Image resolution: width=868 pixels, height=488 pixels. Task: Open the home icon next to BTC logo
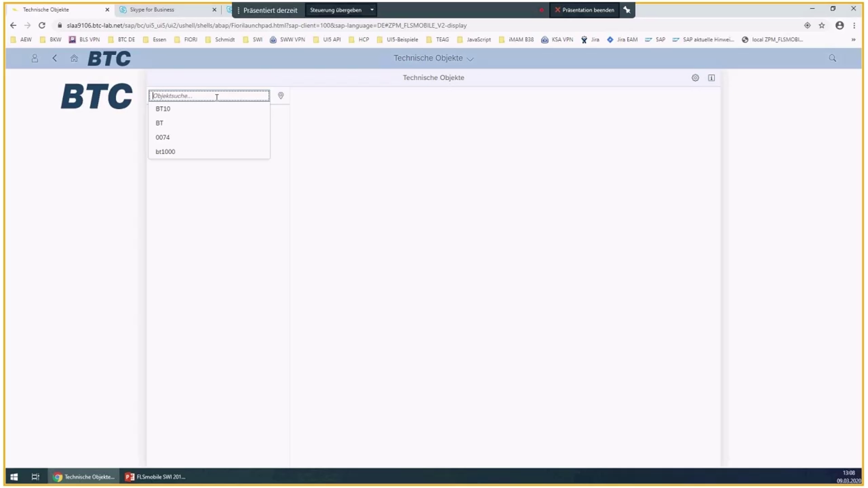[x=74, y=58]
